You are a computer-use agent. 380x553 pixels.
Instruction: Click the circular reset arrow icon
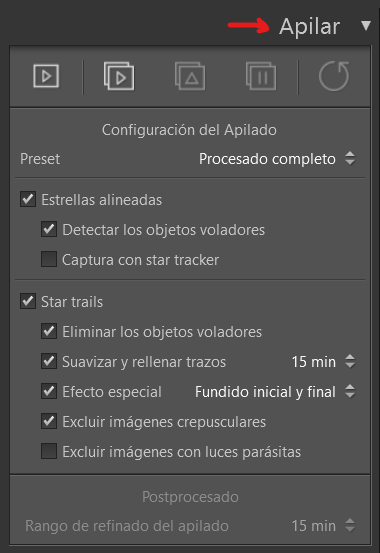[x=334, y=76]
